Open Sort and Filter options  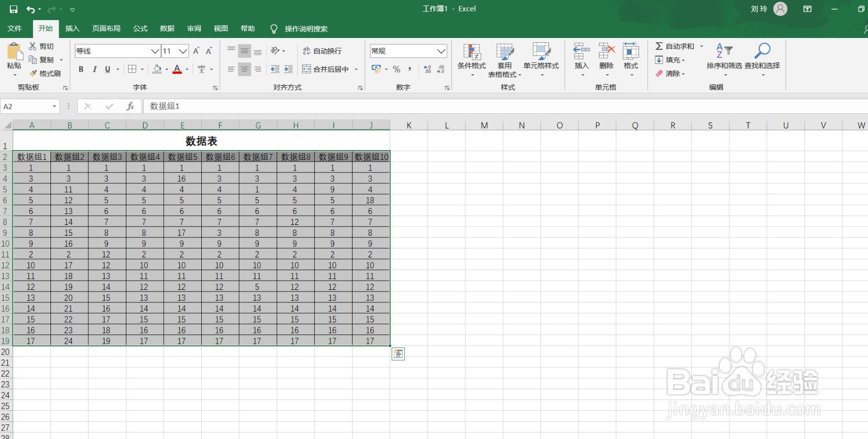tap(724, 60)
